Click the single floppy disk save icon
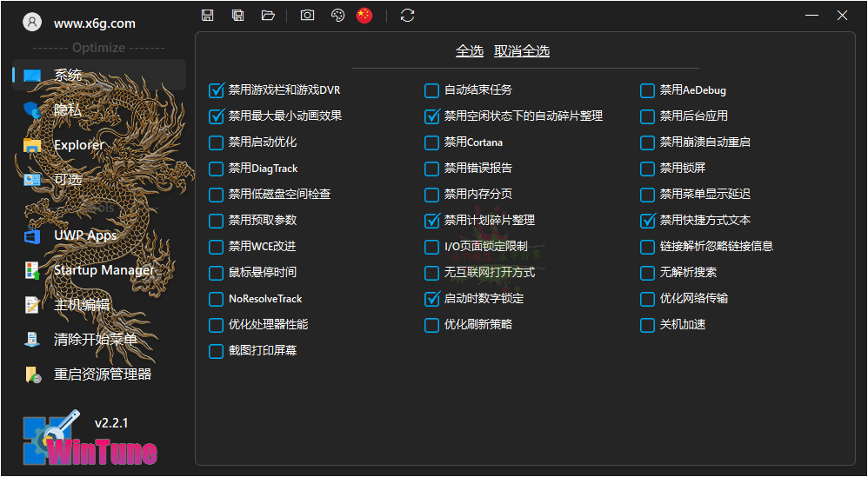 207,15
